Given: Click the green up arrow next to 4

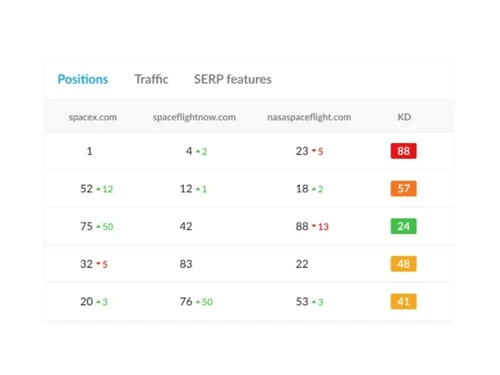Looking at the screenshot, I should (x=198, y=151).
